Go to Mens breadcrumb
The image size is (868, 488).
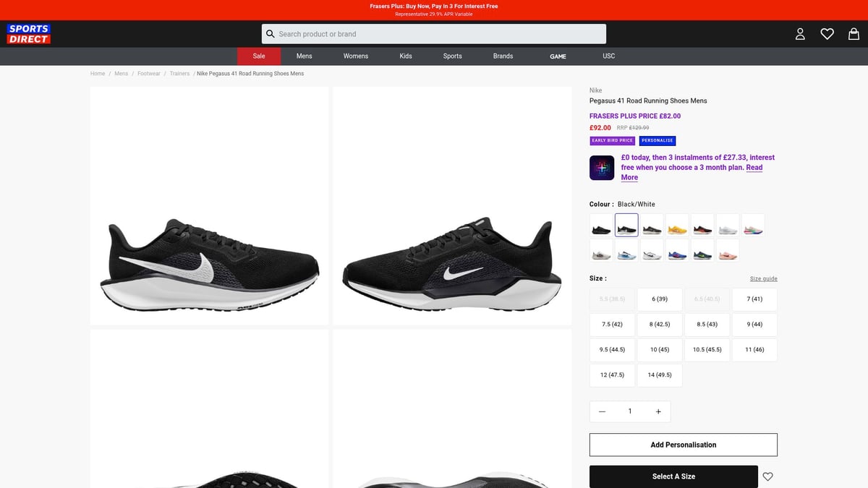click(x=122, y=74)
